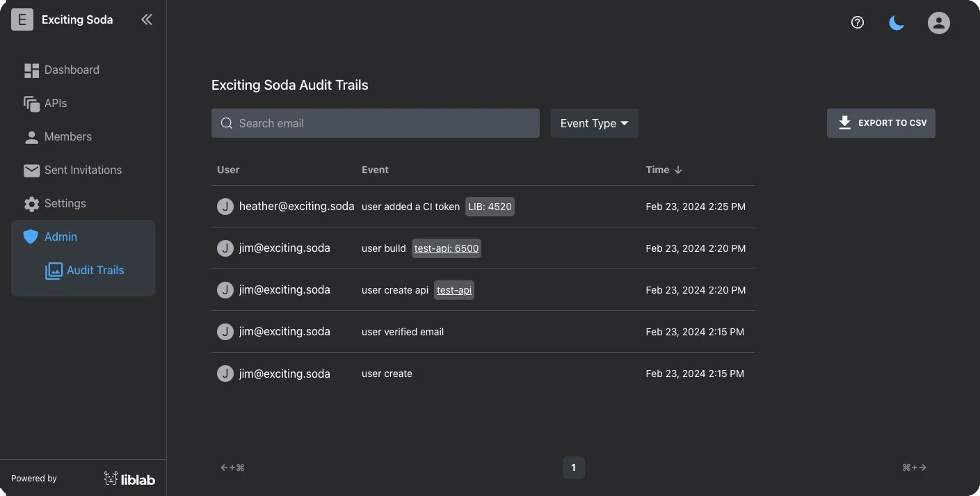
Task: Open the test-api: 6500 build link
Action: pyautogui.click(x=446, y=248)
